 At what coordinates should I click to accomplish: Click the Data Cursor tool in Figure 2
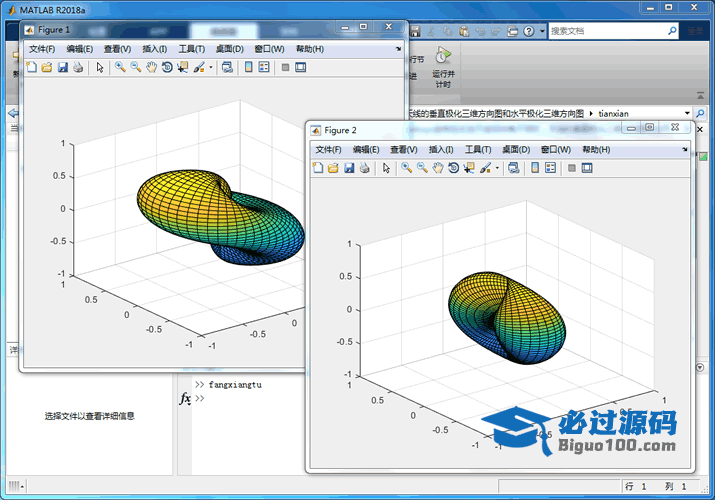(469, 168)
